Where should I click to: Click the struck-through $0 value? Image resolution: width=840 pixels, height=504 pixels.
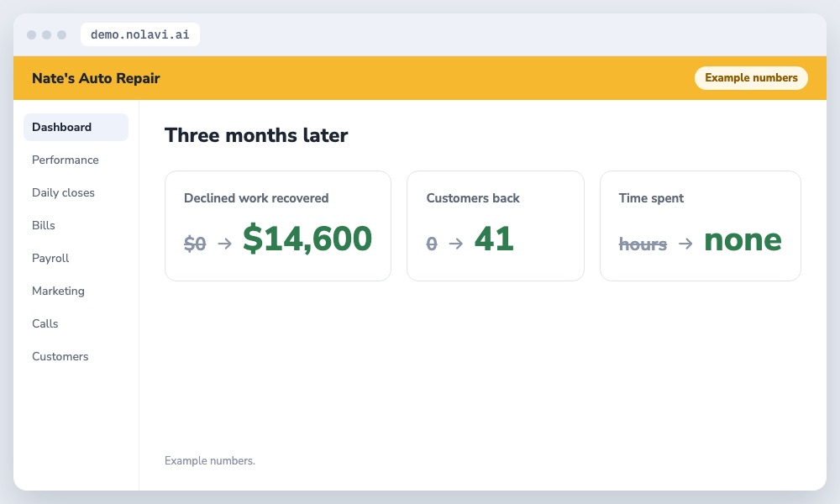coord(195,244)
